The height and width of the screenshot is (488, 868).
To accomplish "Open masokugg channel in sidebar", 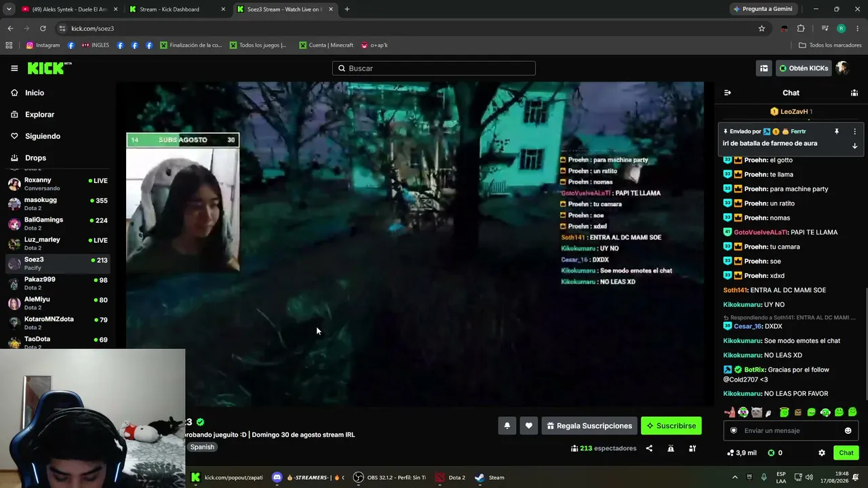I will click(x=58, y=203).
